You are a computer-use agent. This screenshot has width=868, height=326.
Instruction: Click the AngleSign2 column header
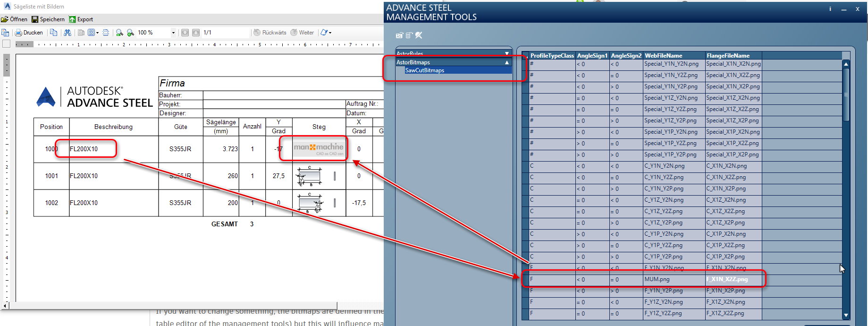click(626, 56)
